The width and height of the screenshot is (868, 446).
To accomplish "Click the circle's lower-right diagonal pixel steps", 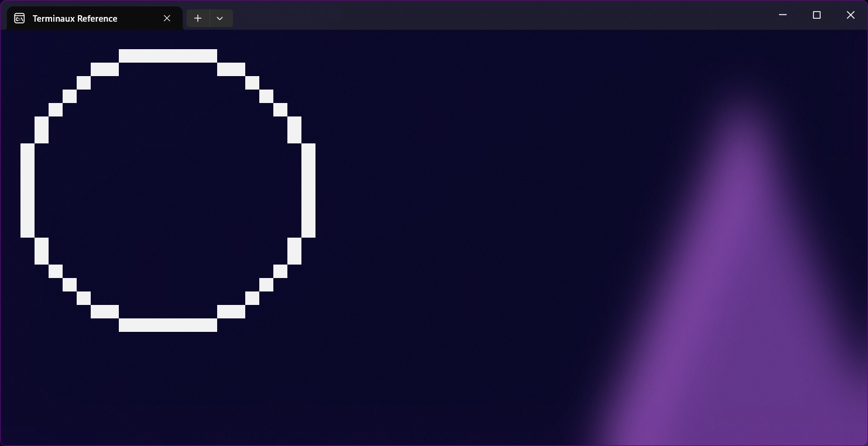I will 266,284.
